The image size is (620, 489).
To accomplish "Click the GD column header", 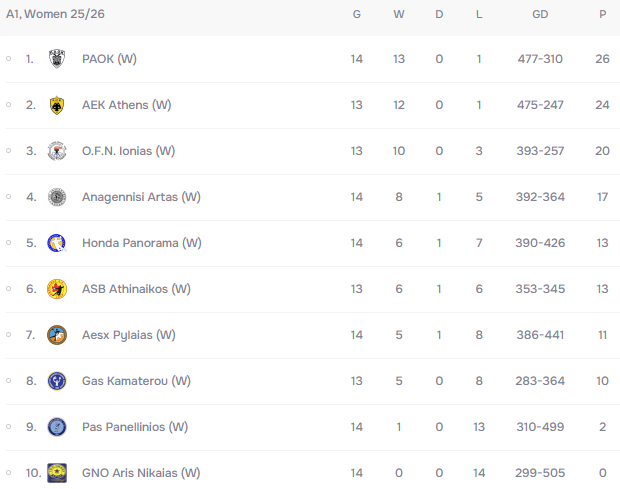I will tap(540, 14).
